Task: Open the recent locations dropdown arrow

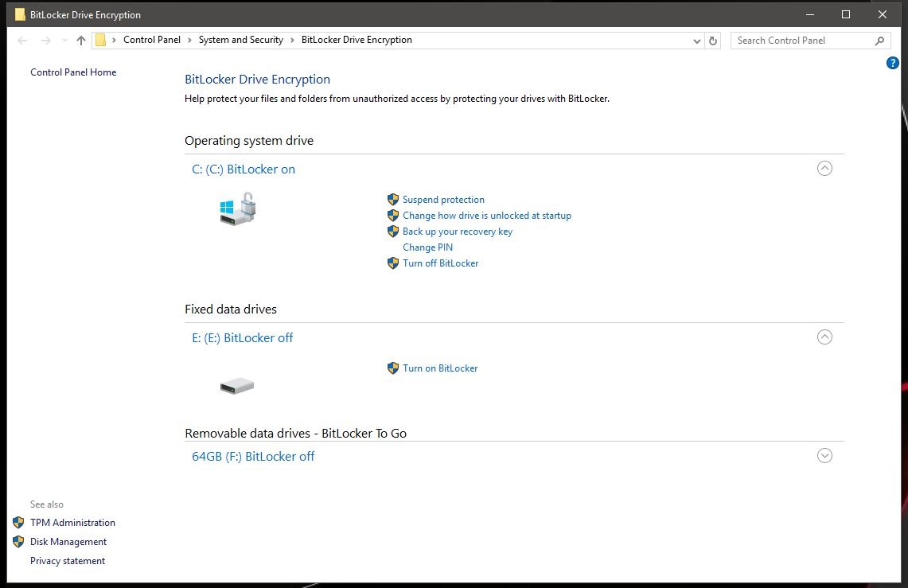Action: coord(64,41)
